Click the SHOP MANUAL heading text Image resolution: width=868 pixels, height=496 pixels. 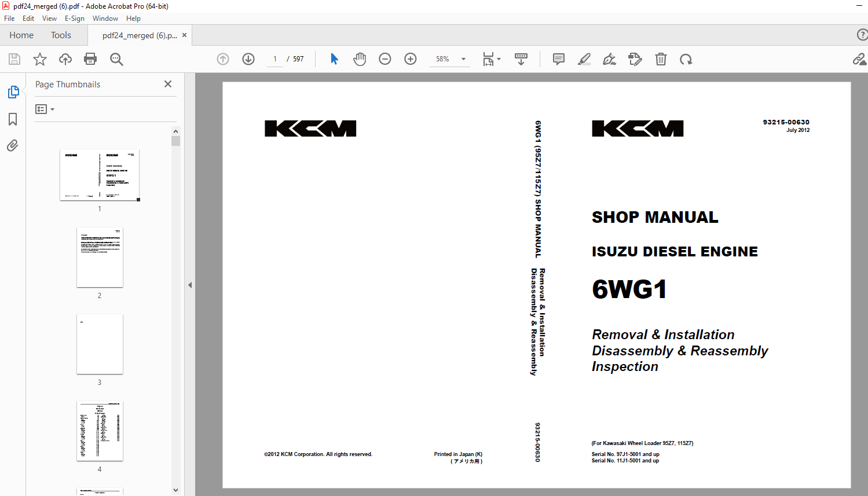pyautogui.click(x=655, y=217)
